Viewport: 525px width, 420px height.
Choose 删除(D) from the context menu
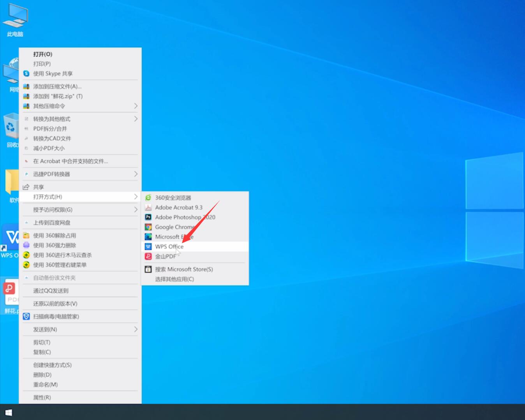[x=80, y=374]
